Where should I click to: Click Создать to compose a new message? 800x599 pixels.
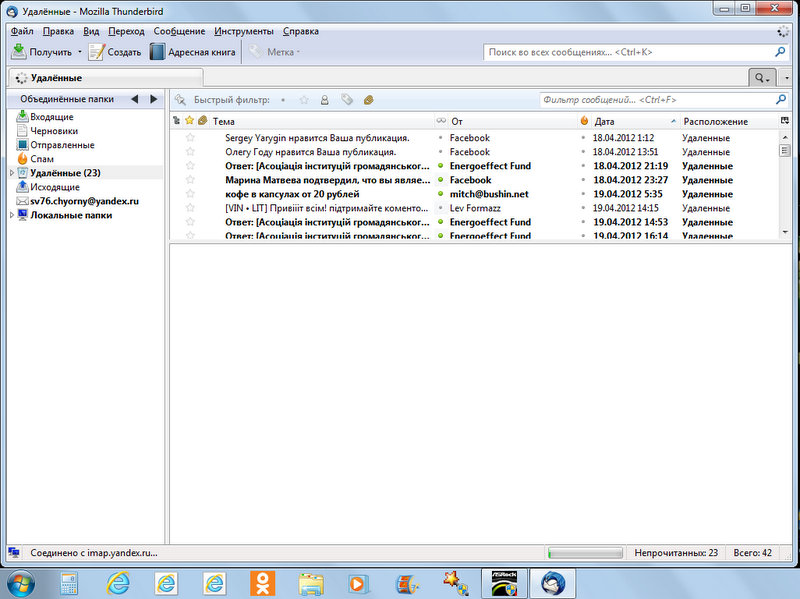(115, 52)
